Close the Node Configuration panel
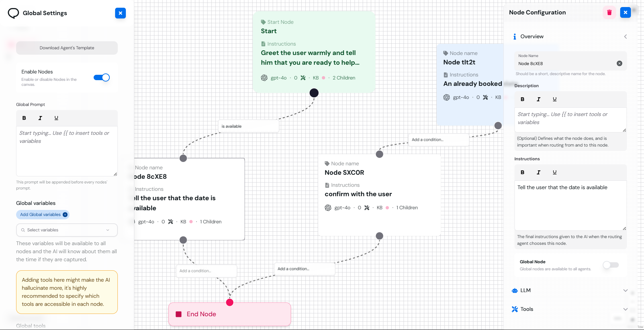The width and height of the screenshot is (644, 330). (625, 12)
